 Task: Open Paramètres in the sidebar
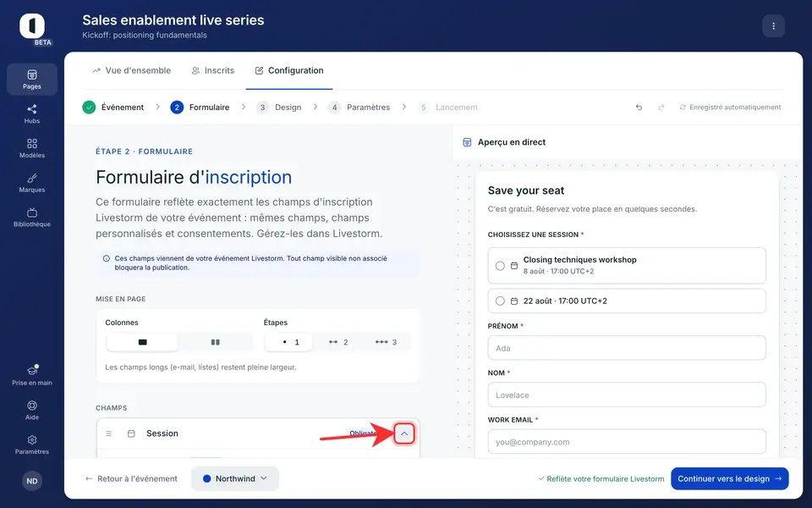click(x=32, y=444)
